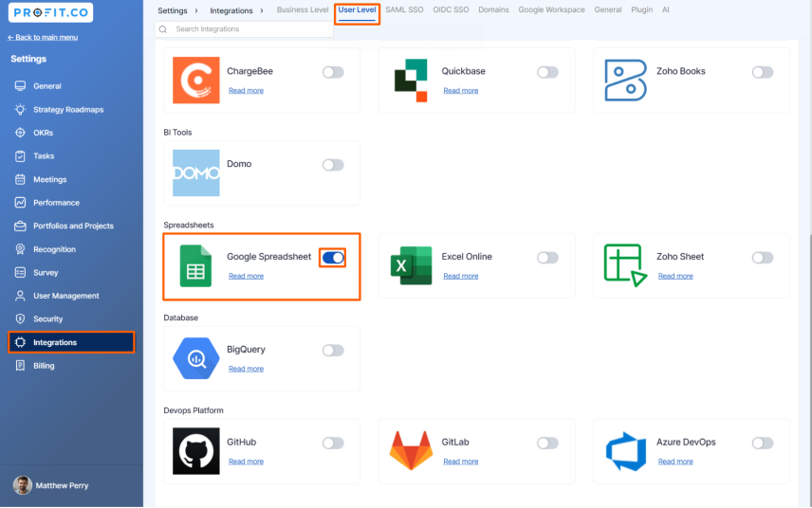Click the ChargeBee logo
812x508 pixels.
[195, 81]
